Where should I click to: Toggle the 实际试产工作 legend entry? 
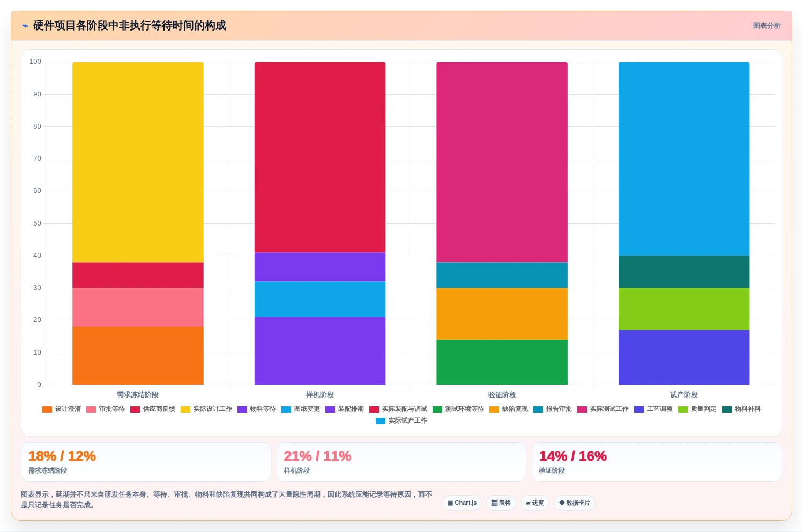pyautogui.click(x=401, y=421)
